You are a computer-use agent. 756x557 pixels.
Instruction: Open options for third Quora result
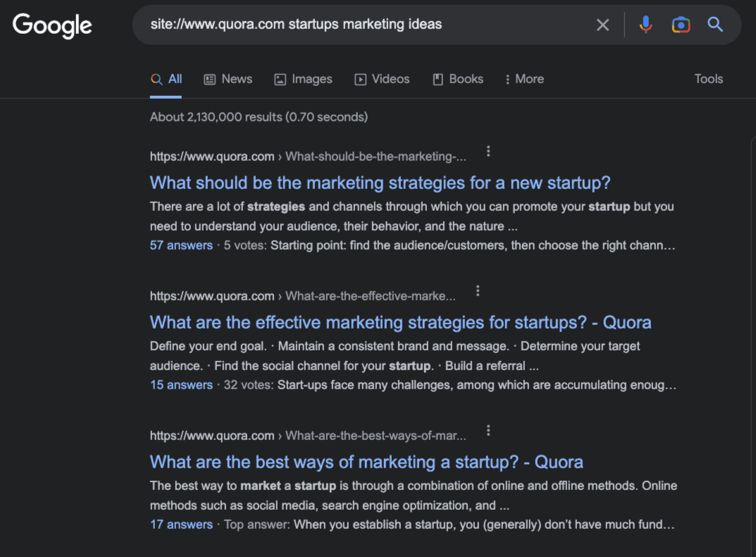(x=488, y=431)
